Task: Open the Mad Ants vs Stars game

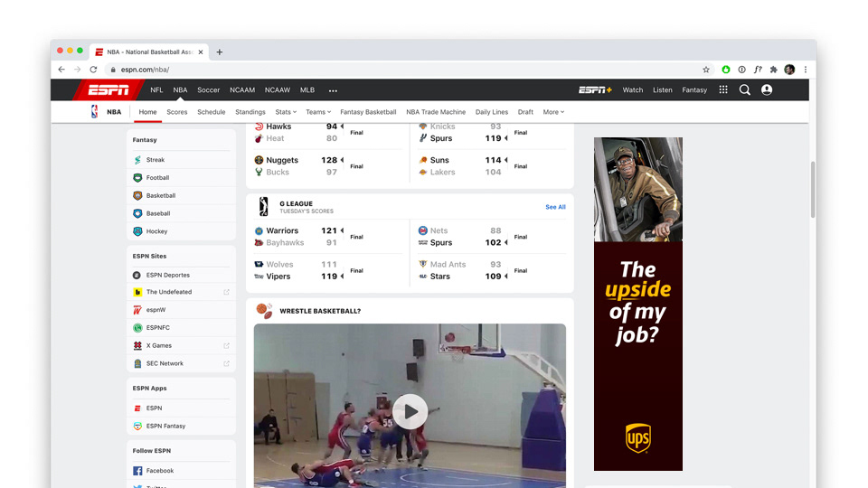Action: point(492,270)
